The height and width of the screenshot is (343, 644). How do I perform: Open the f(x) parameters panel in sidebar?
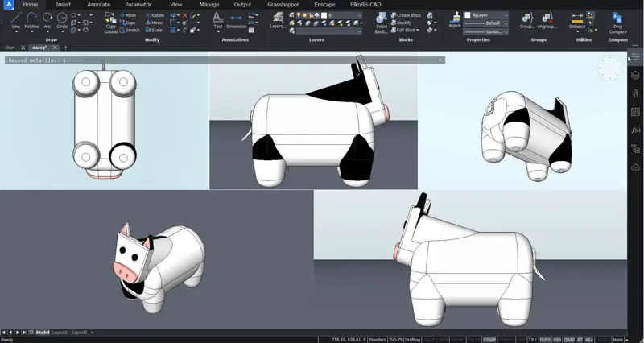click(x=635, y=130)
